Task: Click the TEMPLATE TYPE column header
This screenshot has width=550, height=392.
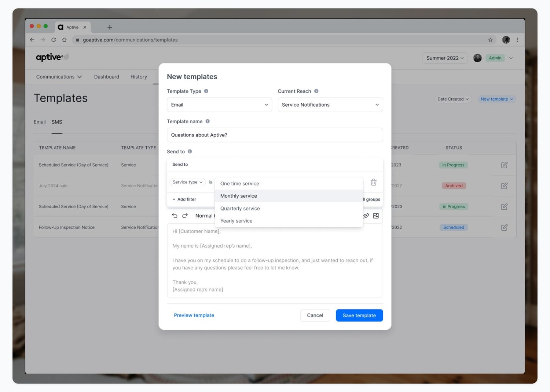Action: 139,148
